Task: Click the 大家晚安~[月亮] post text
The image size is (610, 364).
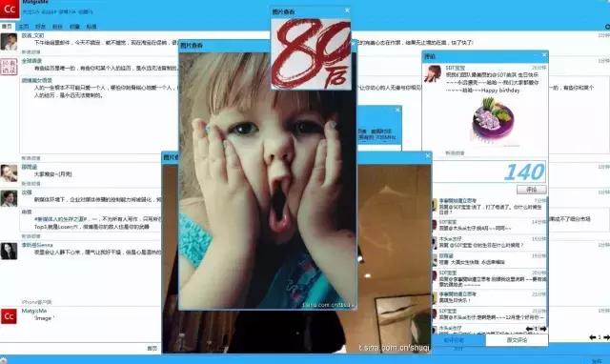Action: pyautogui.click(x=53, y=174)
